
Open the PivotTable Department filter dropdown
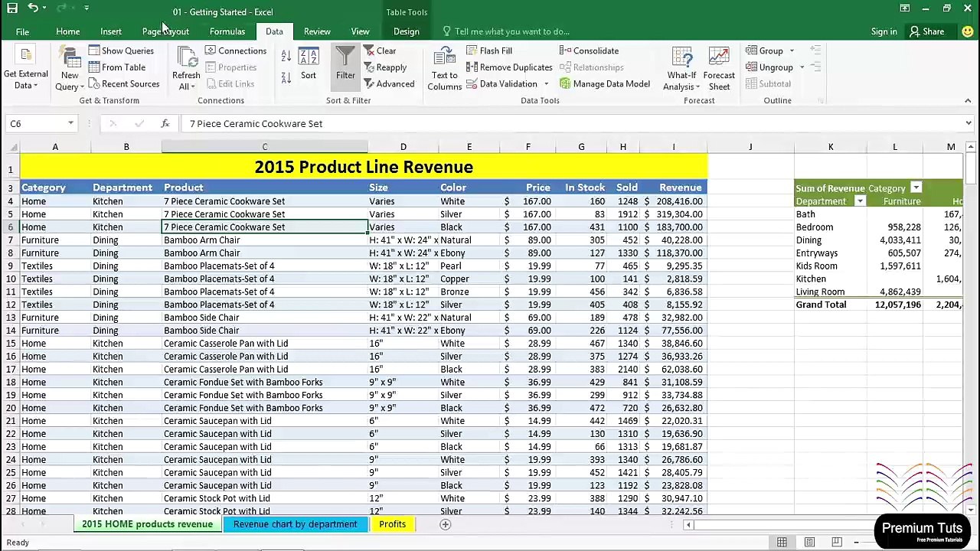pos(860,201)
